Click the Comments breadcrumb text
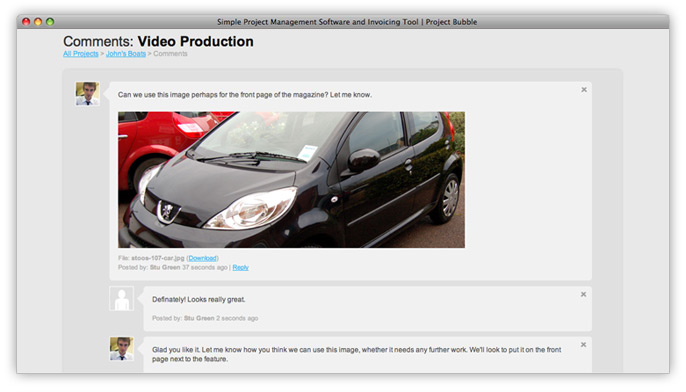This screenshot has width=686, height=392. point(170,54)
